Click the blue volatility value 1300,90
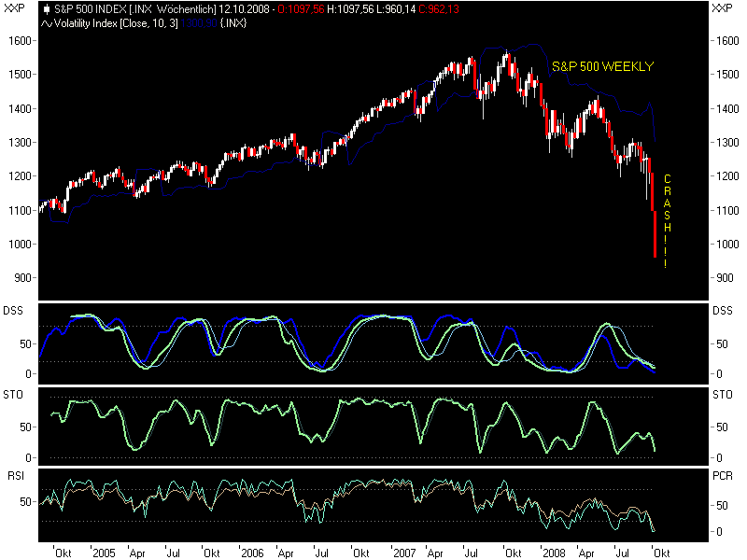Viewport: 747px width, 560px height. coord(199,23)
